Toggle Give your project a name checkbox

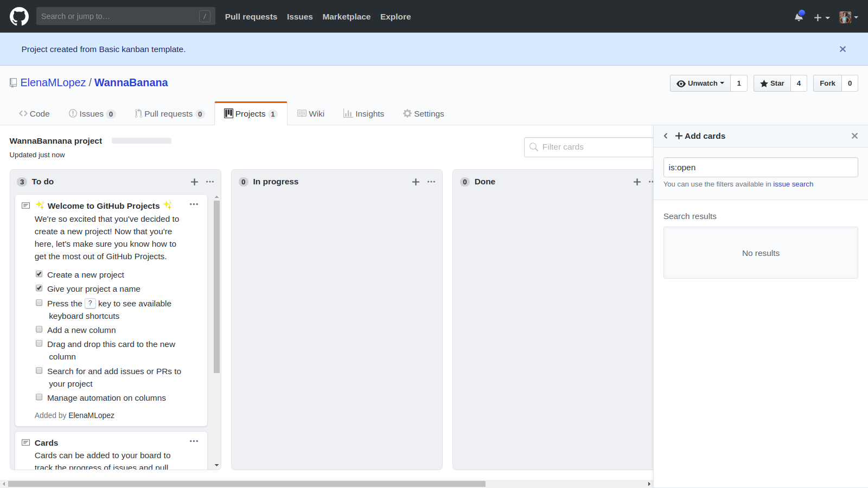pos(39,288)
